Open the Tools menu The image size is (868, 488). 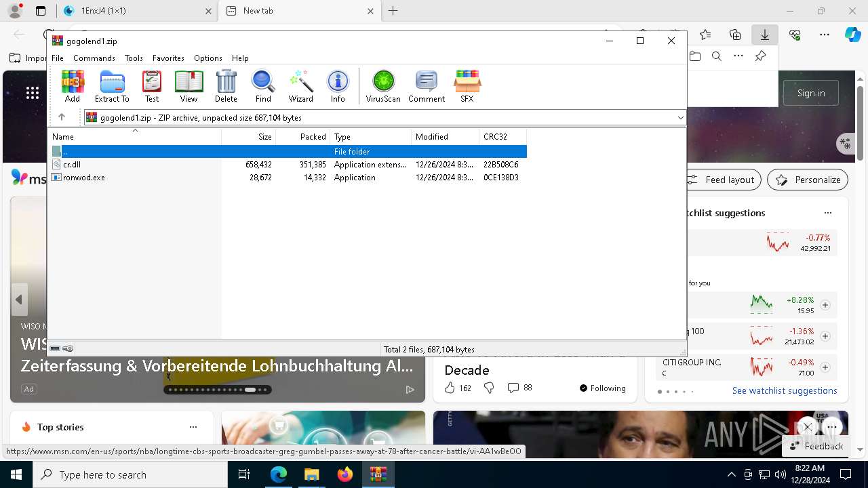click(134, 58)
